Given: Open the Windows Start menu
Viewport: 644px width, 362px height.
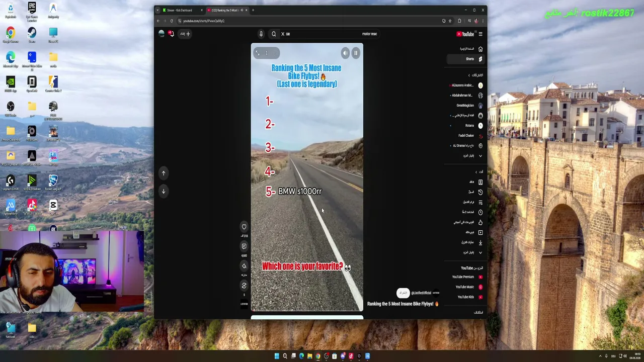Looking at the screenshot, I should (x=277, y=356).
